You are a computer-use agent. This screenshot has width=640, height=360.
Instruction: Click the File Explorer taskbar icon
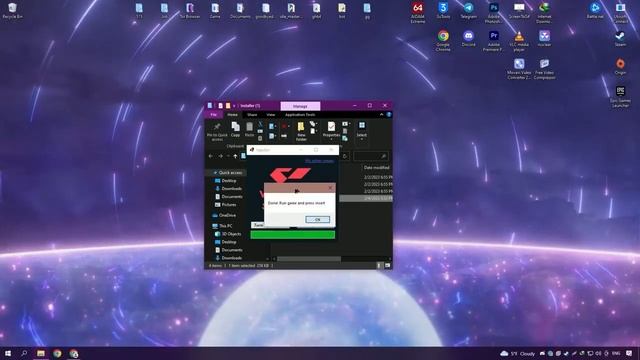pyautogui.click(x=41, y=353)
